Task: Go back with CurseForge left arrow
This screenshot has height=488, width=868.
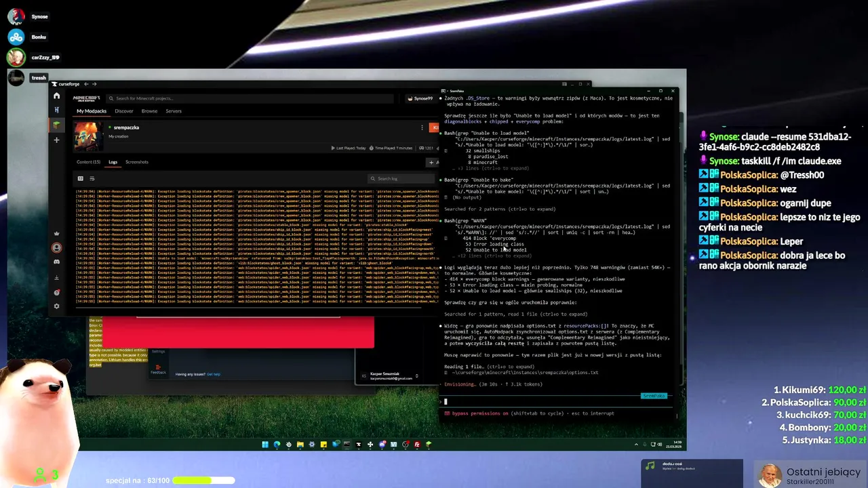Action: pyautogui.click(x=86, y=84)
